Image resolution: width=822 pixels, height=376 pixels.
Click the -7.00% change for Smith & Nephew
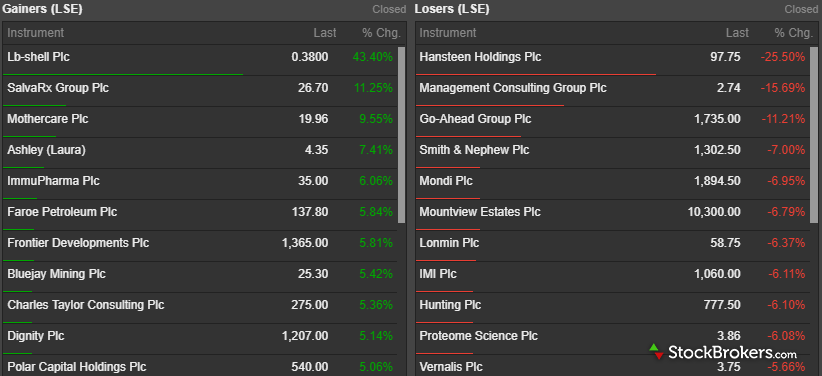pyautogui.click(x=786, y=149)
